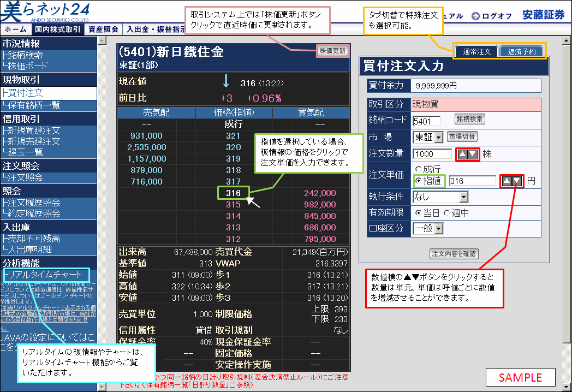Switch to the 返済予約 tab
Screen dimensions: 572x392
tap(521, 52)
